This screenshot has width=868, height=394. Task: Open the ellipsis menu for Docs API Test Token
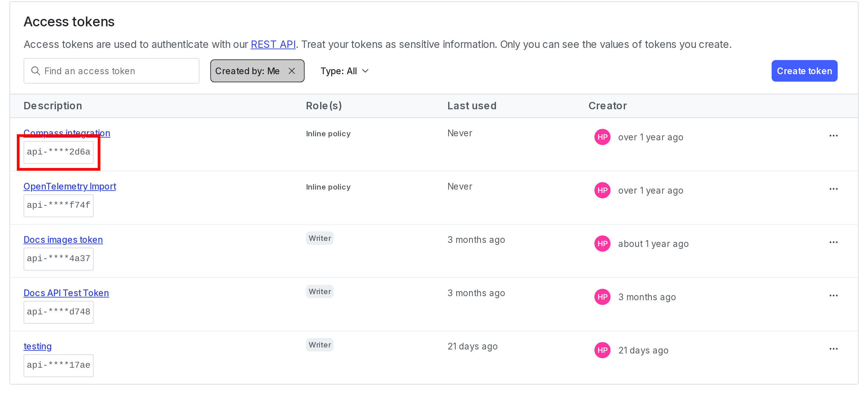click(x=834, y=295)
